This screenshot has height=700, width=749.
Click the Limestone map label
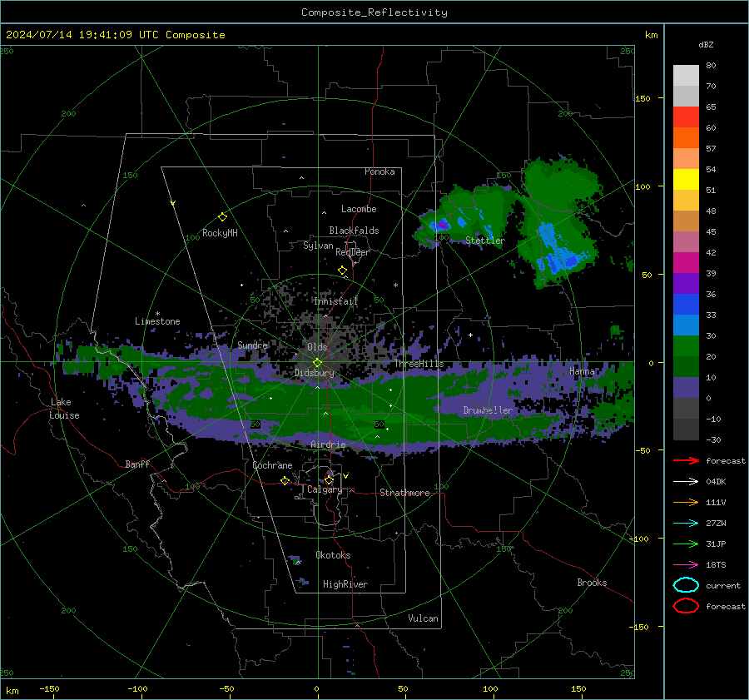[x=157, y=321]
